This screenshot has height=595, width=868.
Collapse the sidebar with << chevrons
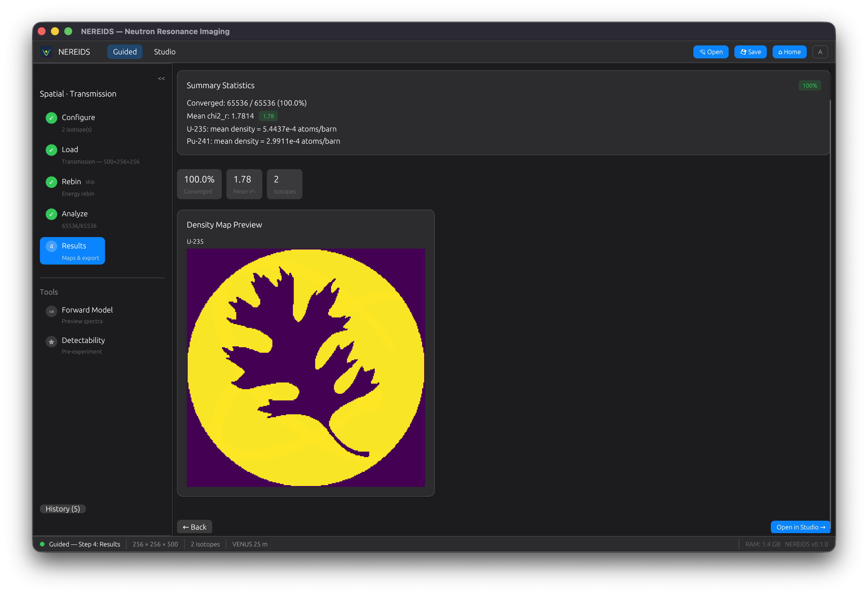pyautogui.click(x=161, y=78)
